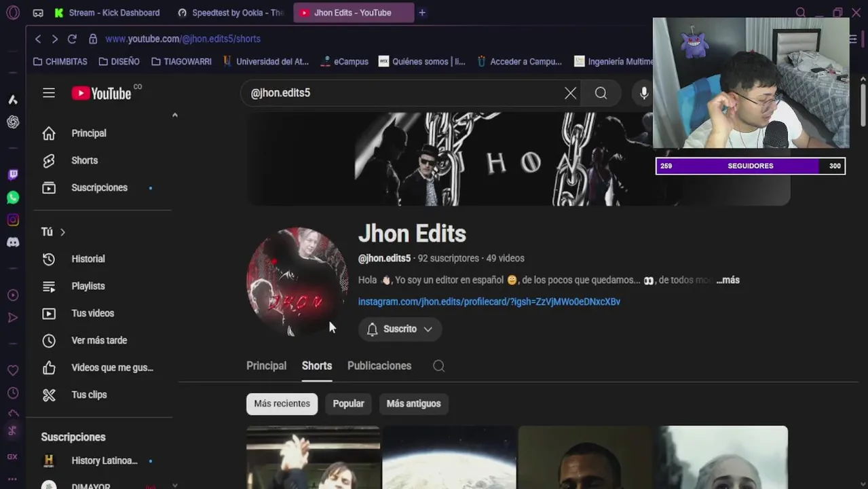868x489 pixels.
Task: Go to YouTube home via the logo
Action: [x=102, y=93]
